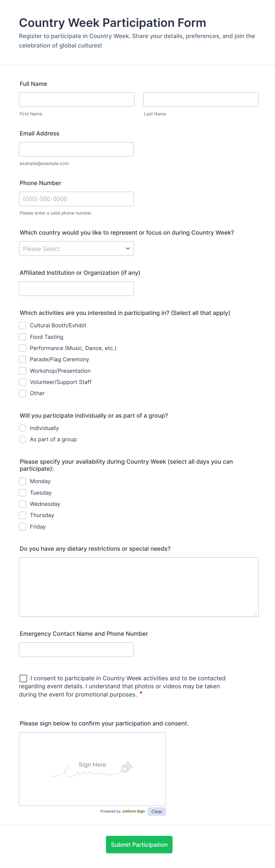Focus the First Name field

[x=77, y=100]
